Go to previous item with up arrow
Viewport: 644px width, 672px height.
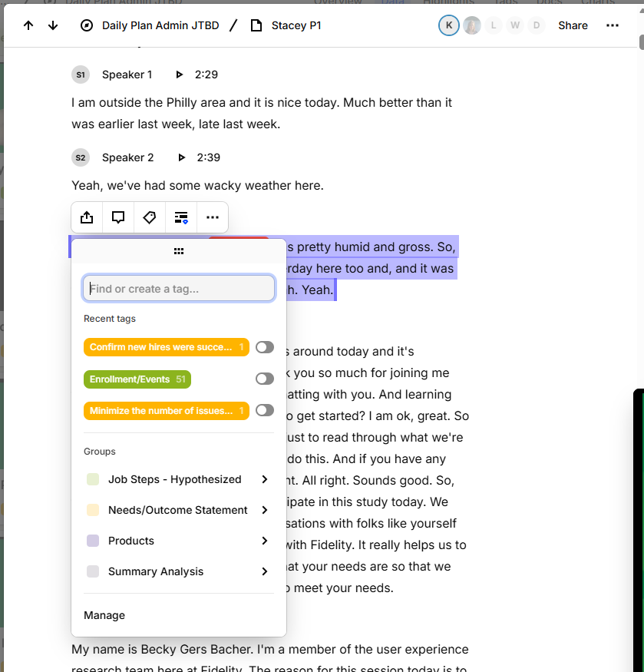28,25
